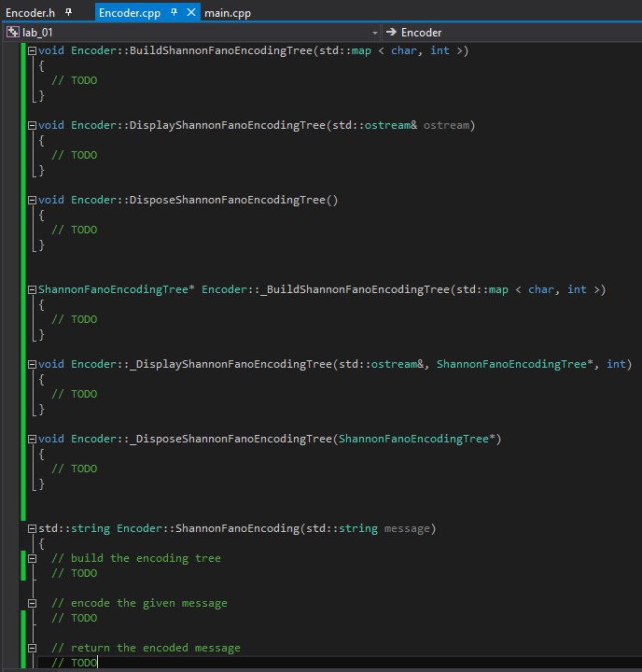Select the Encoder.cpp tab
642x672 pixels.
[x=130, y=13]
